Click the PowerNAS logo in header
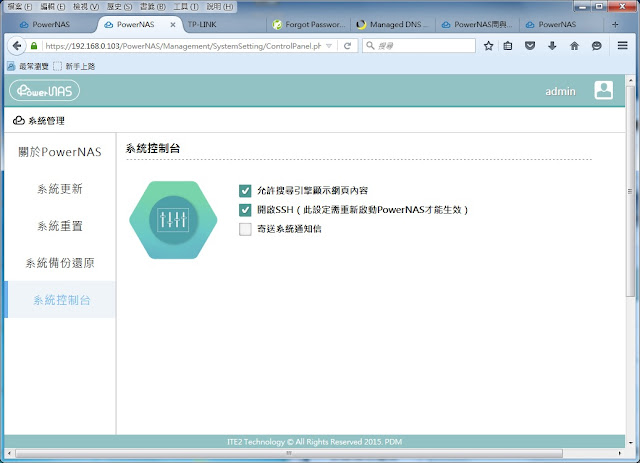This screenshot has height=463, width=640. pos(44,91)
